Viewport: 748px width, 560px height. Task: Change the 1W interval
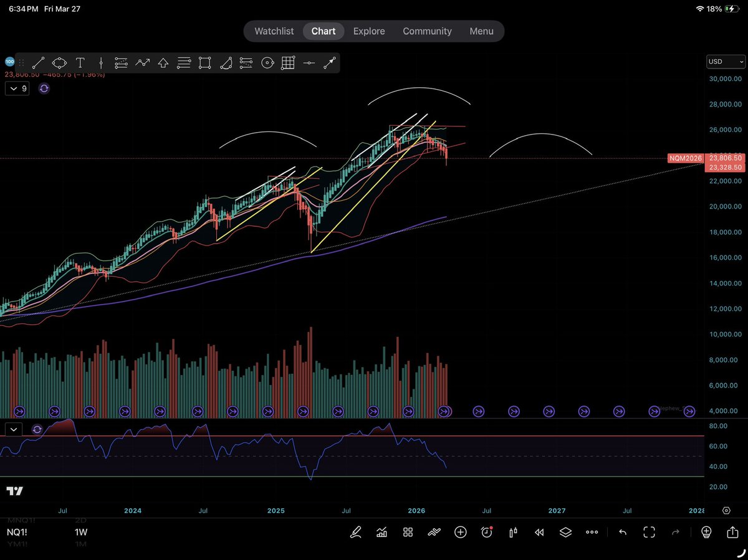[81, 533]
